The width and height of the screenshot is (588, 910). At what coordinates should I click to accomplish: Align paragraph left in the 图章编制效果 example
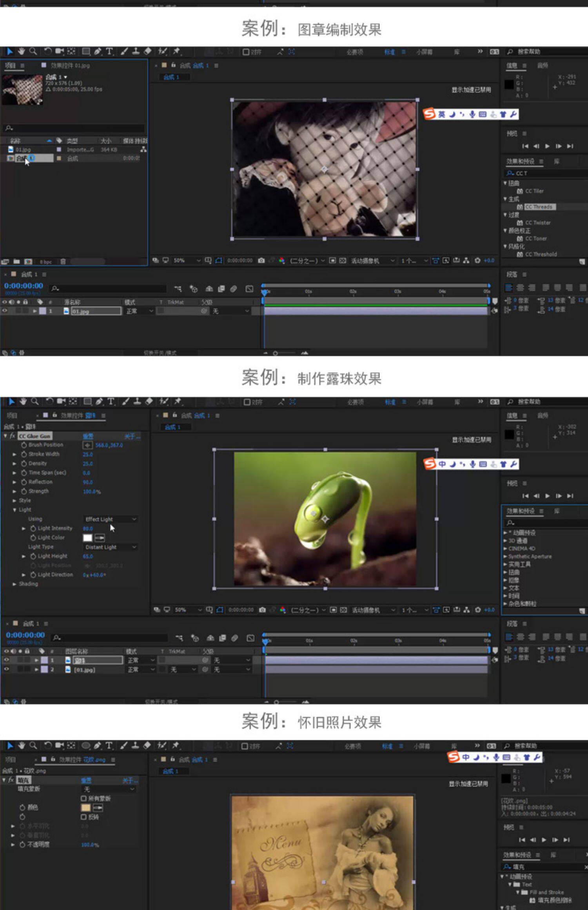[x=509, y=288]
